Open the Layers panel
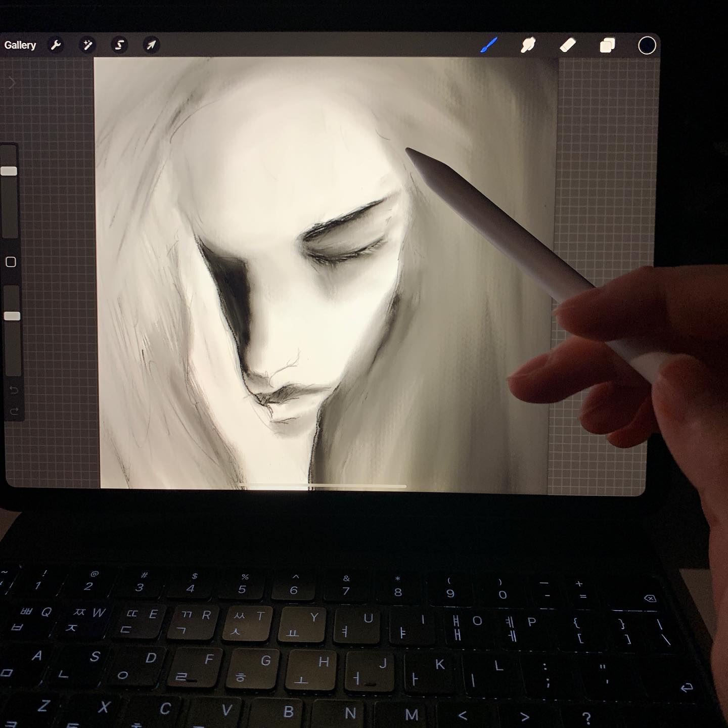The width and height of the screenshot is (728, 728). pyautogui.click(x=607, y=45)
